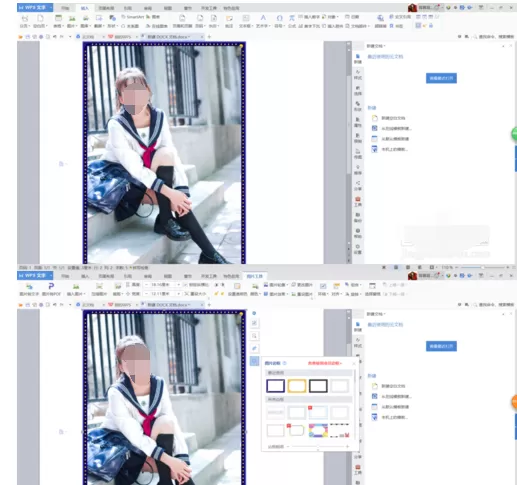Click the SmartArt button in the Insert ribbon
This screenshot has width=517, height=485.
pyautogui.click(x=132, y=17)
